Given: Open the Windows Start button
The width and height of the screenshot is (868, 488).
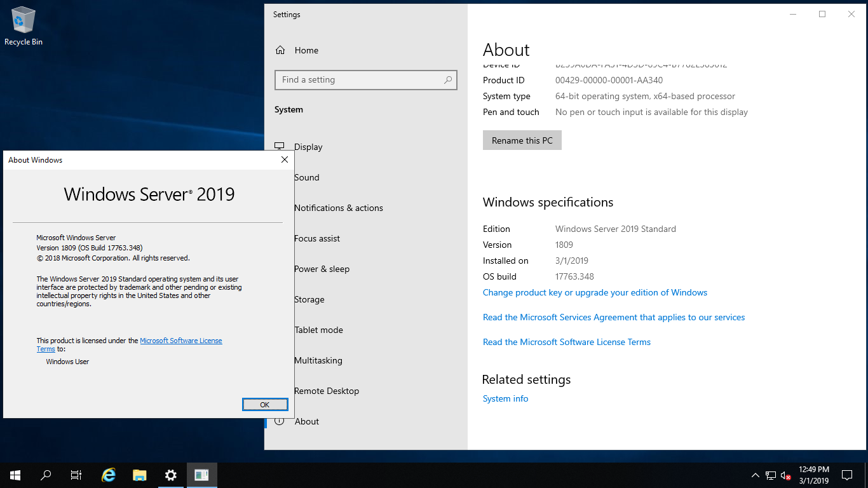Looking at the screenshot, I should pyautogui.click(x=15, y=475).
